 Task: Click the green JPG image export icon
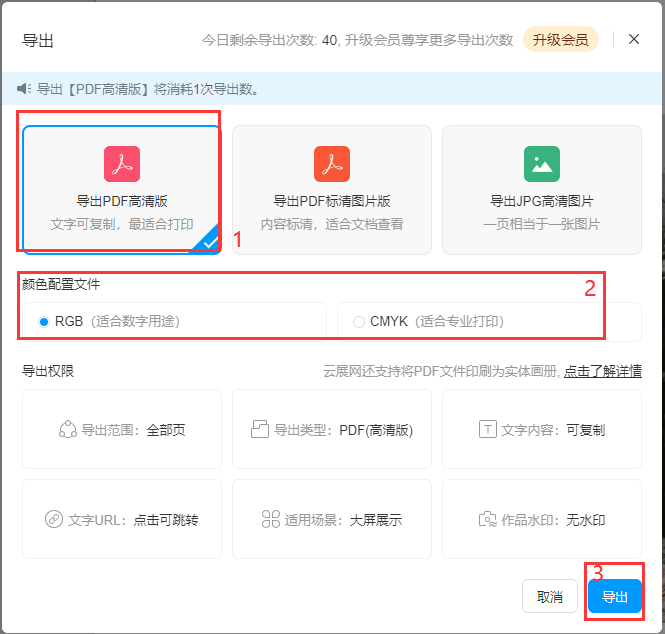point(541,163)
